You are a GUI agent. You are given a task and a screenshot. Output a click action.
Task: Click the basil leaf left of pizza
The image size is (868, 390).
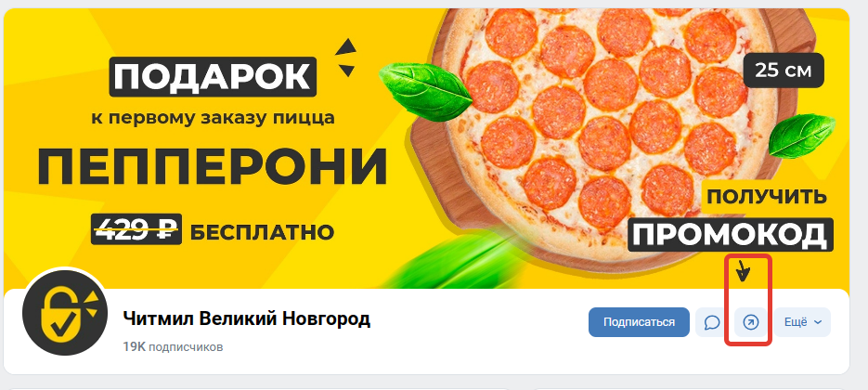coord(425,91)
